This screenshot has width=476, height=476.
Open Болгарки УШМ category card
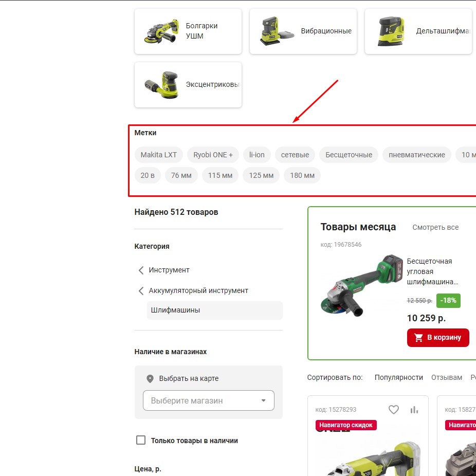pos(188,31)
